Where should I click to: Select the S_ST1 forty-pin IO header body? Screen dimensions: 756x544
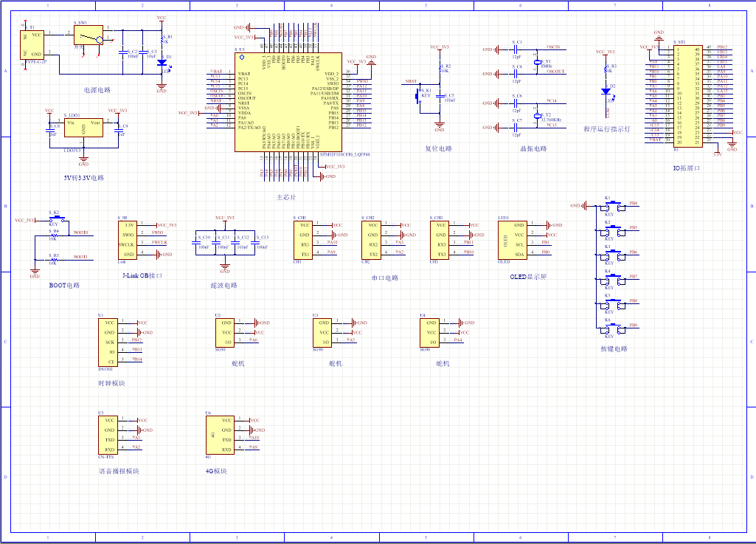[x=688, y=94]
